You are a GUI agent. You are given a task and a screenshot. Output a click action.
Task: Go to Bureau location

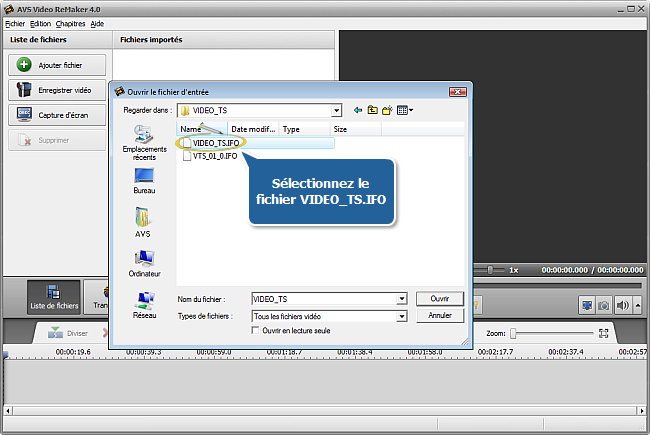point(144,180)
